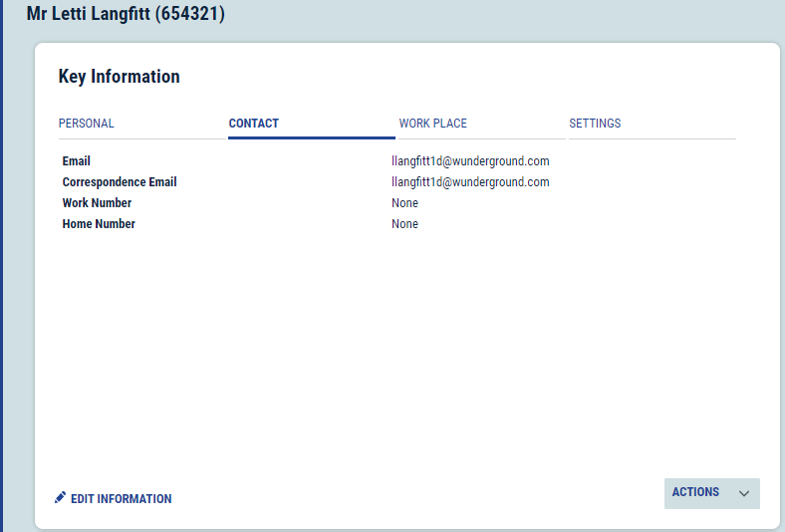The height and width of the screenshot is (532, 785).
Task: Click the Email address value llangfitt1d@wunderground.com
Action: (x=470, y=161)
